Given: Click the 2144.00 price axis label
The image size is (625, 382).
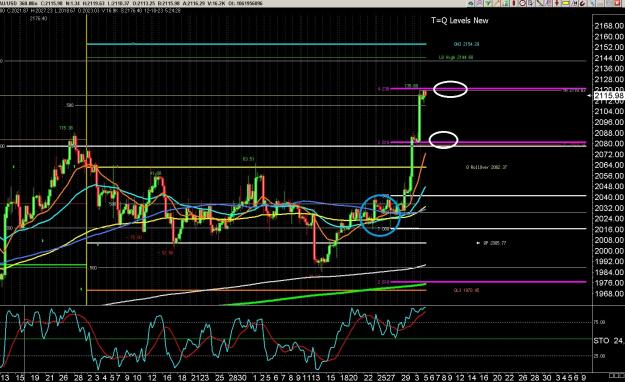Looking at the screenshot, I should point(609,58).
